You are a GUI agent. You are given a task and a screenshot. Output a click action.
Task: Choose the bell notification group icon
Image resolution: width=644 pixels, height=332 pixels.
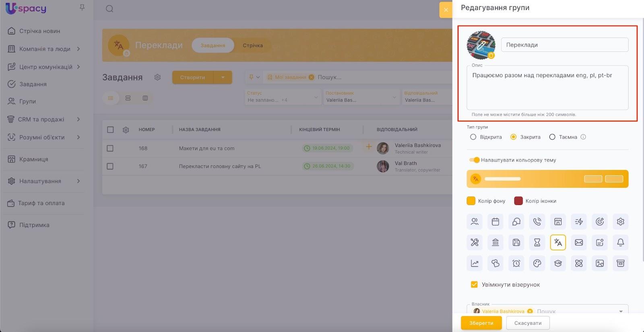(x=620, y=242)
